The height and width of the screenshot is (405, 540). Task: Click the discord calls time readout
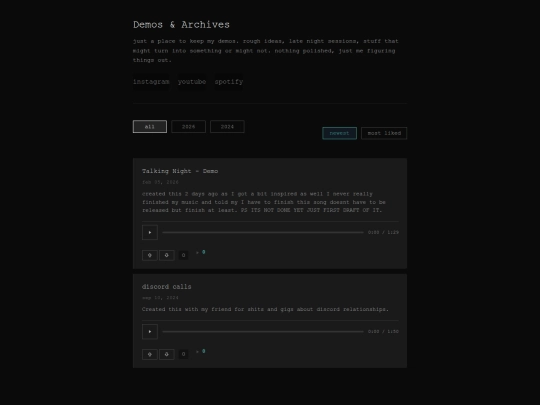(383, 332)
